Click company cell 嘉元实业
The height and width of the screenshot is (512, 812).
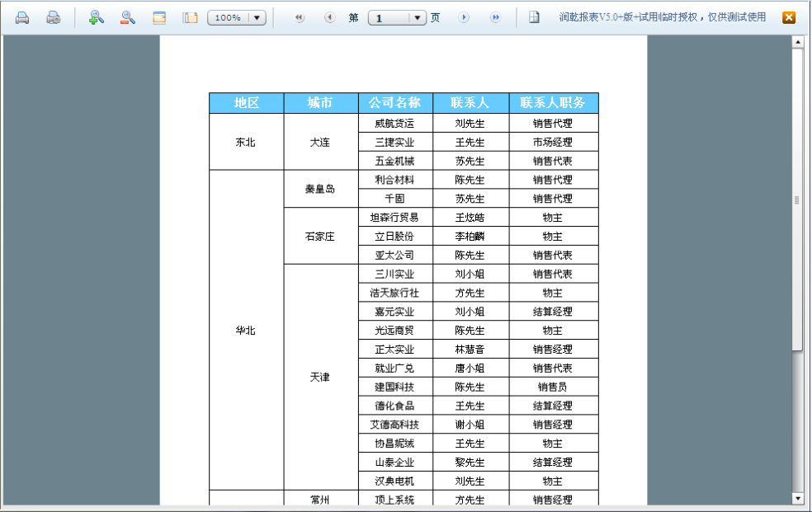pos(395,312)
